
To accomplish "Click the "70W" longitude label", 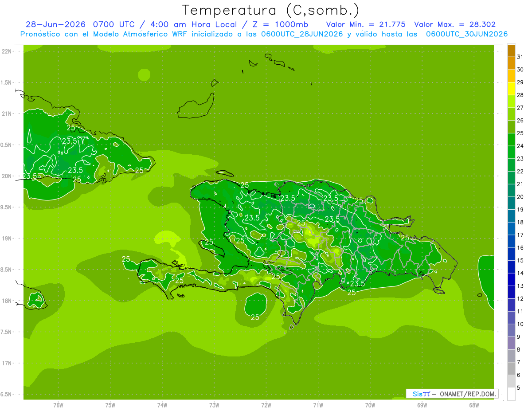I will (370, 405).
